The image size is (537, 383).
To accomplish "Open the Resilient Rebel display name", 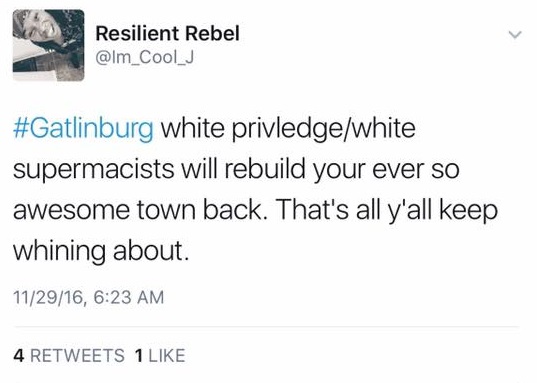I will pyautogui.click(x=167, y=34).
